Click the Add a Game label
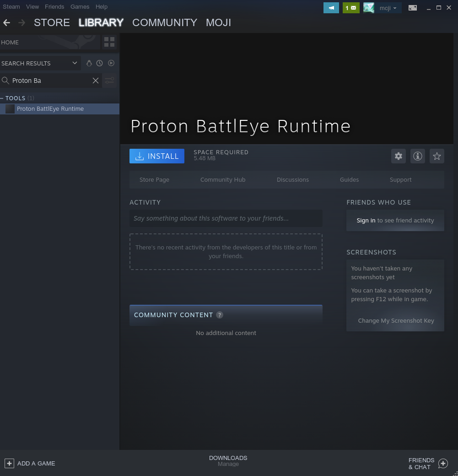Viewport: 458px width, 476px height. click(36, 464)
